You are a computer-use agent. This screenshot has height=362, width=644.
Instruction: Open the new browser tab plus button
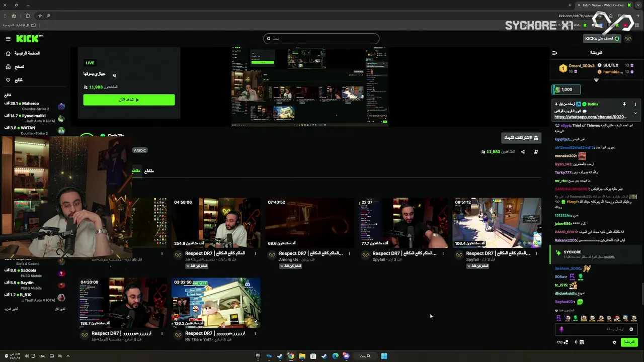coord(570,5)
